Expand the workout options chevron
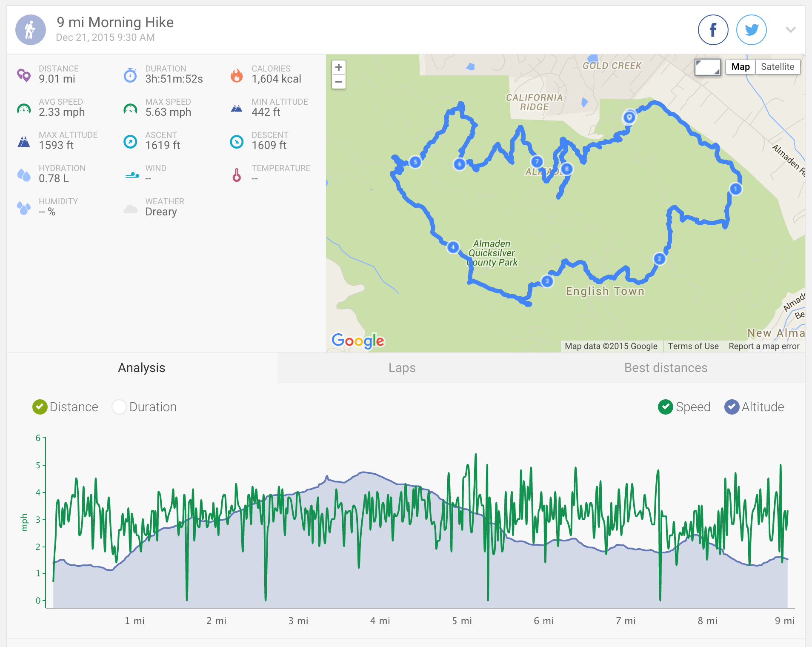 pyautogui.click(x=790, y=30)
